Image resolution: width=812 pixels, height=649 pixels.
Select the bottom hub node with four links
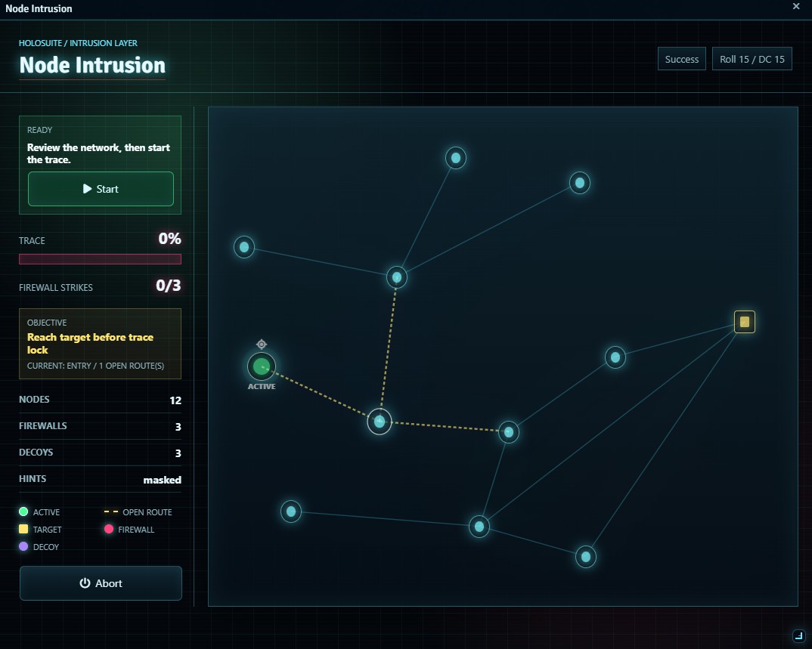click(479, 527)
